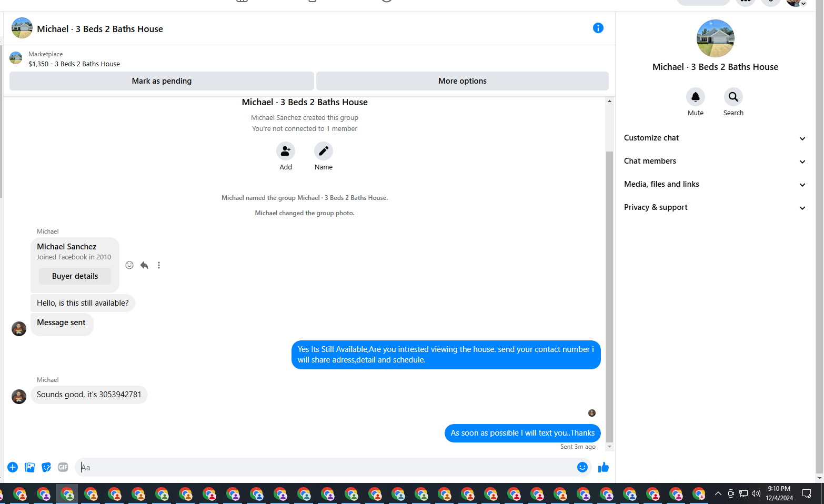
Task: Click the taskbar clock showing 9:10 PM
Action: (x=779, y=493)
